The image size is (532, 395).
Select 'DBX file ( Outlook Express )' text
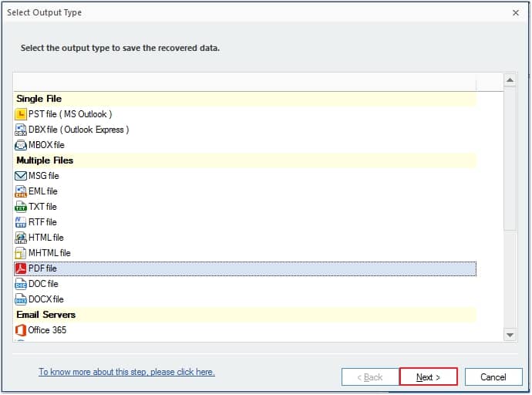point(79,130)
